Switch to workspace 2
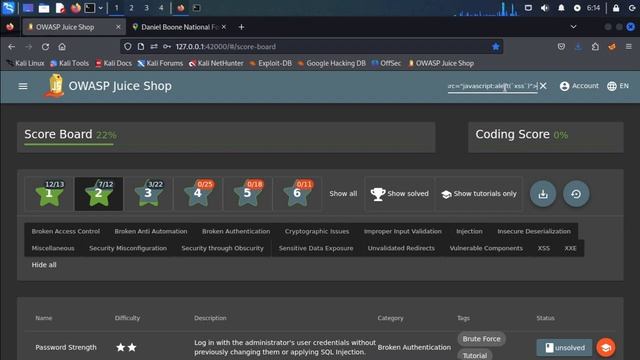640x360 pixels. click(131, 8)
